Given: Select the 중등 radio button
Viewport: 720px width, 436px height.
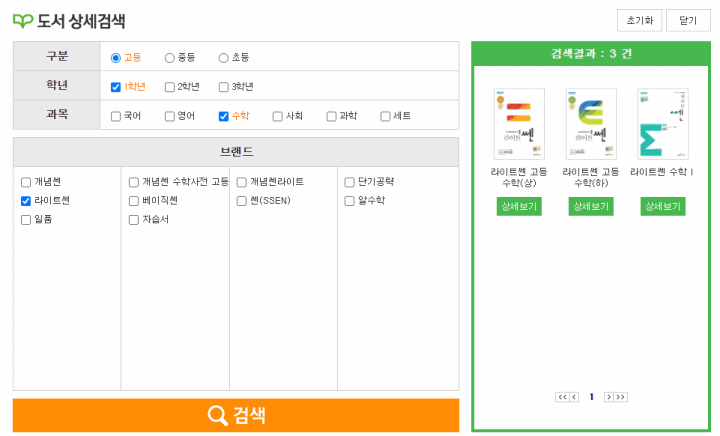Looking at the screenshot, I should coord(169,58).
